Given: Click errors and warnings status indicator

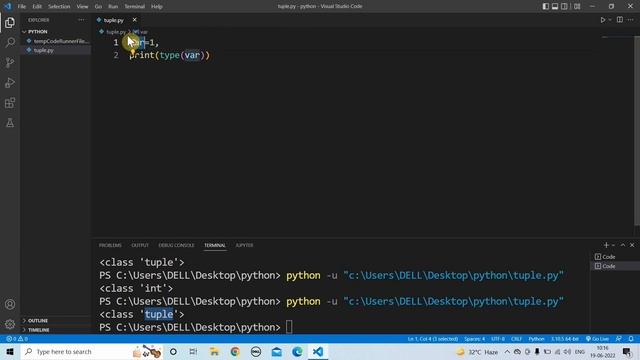Looking at the screenshot, I should pyautogui.click(x=17, y=339).
